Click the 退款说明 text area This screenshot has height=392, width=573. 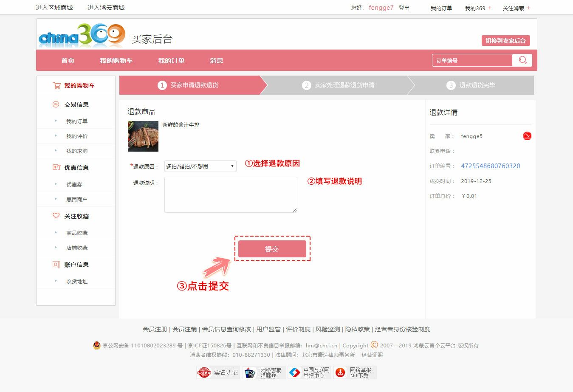[231, 195]
